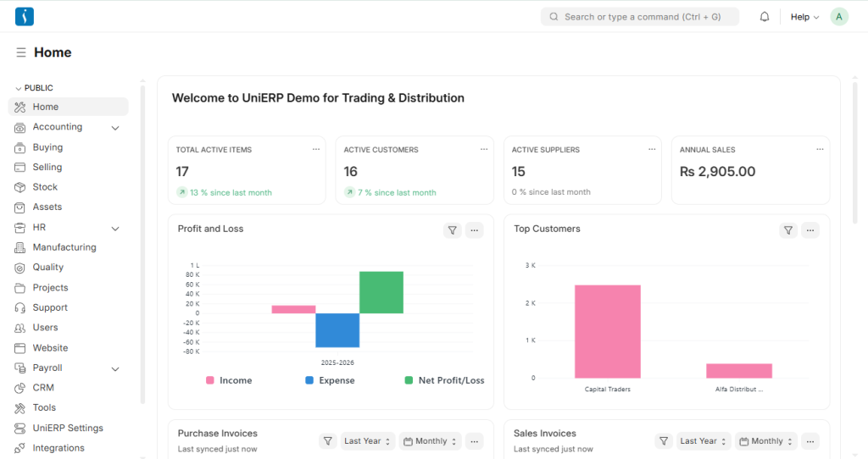Click the CRM pie chart icon

(x=20, y=388)
